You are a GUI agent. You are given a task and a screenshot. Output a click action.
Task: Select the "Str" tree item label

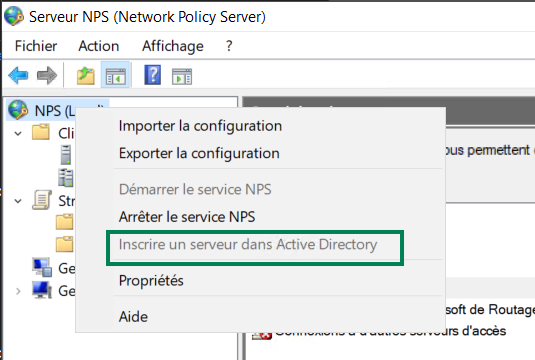[x=66, y=201]
